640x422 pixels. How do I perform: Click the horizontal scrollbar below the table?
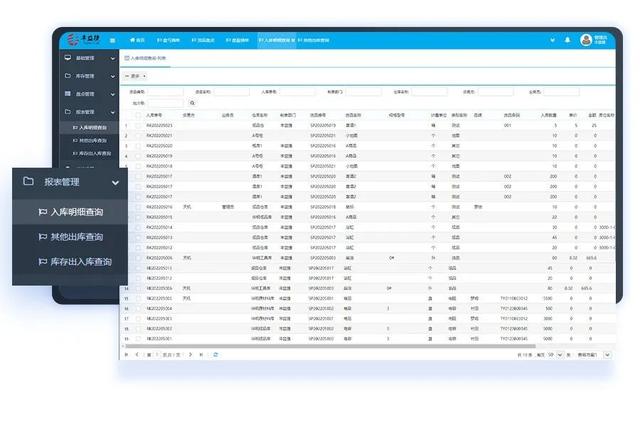click(x=330, y=346)
